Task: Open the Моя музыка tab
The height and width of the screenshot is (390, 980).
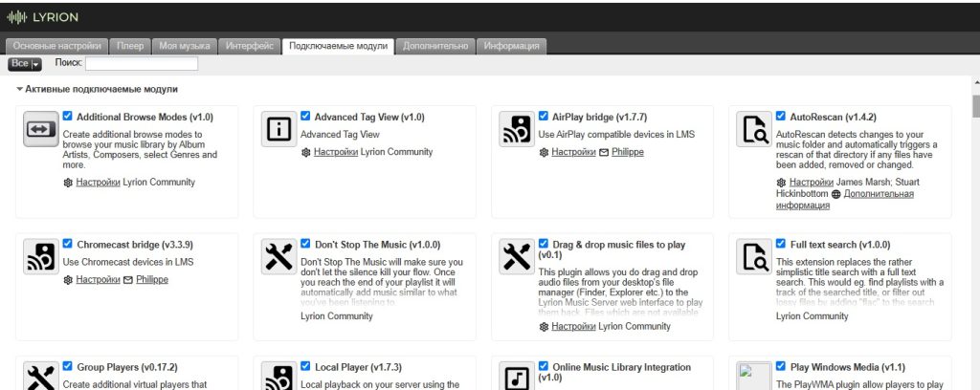Action: (x=184, y=46)
